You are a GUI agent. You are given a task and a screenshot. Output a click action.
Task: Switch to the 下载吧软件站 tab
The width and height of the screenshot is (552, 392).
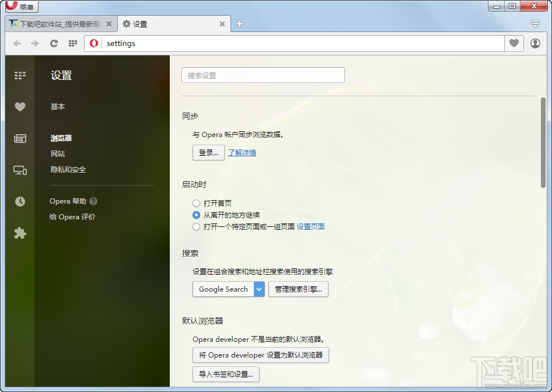(58, 24)
